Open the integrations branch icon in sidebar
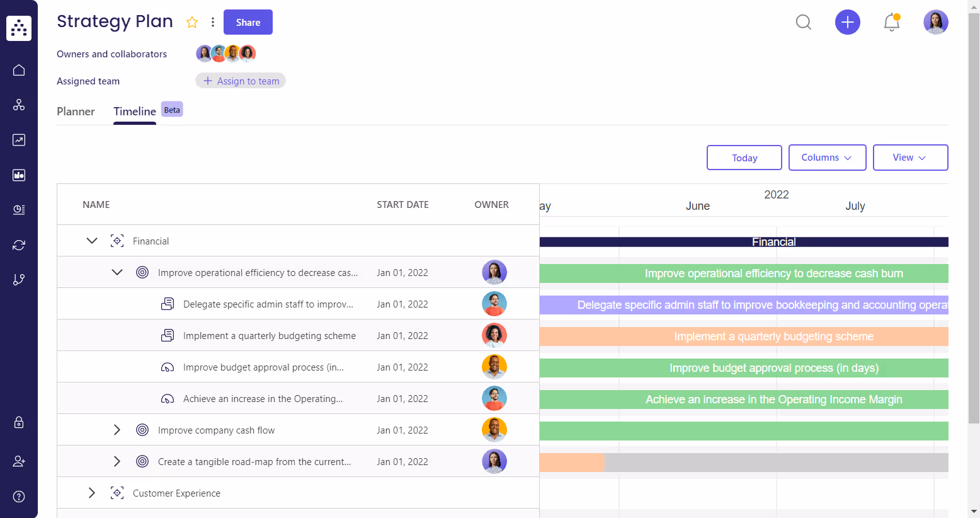The width and height of the screenshot is (980, 518). tap(18, 279)
